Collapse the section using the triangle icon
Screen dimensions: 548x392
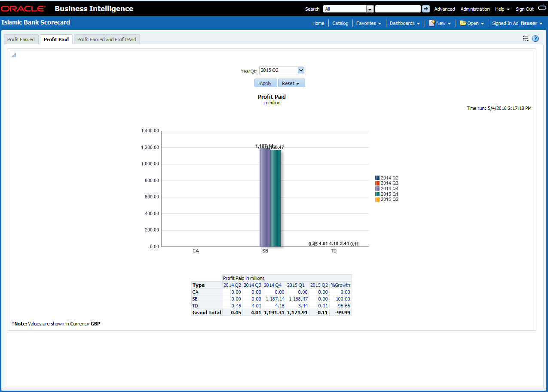(x=14, y=55)
